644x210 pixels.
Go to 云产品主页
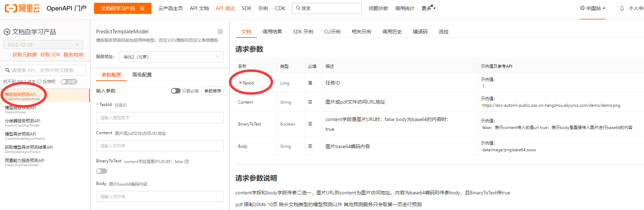171,8
